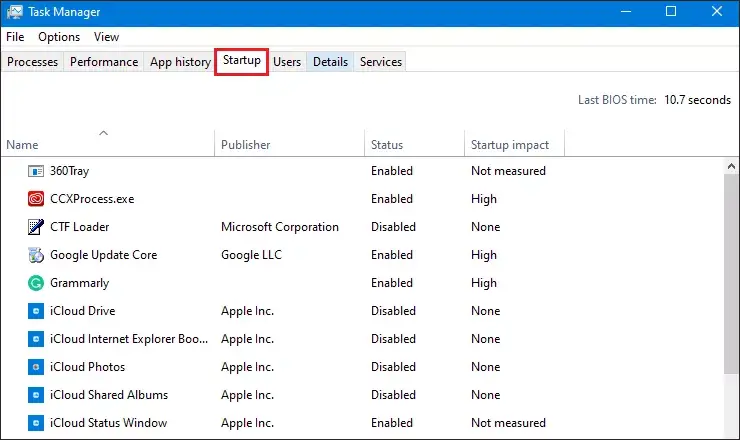Switch to the Processes tab
The image size is (740, 440).
coord(32,62)
